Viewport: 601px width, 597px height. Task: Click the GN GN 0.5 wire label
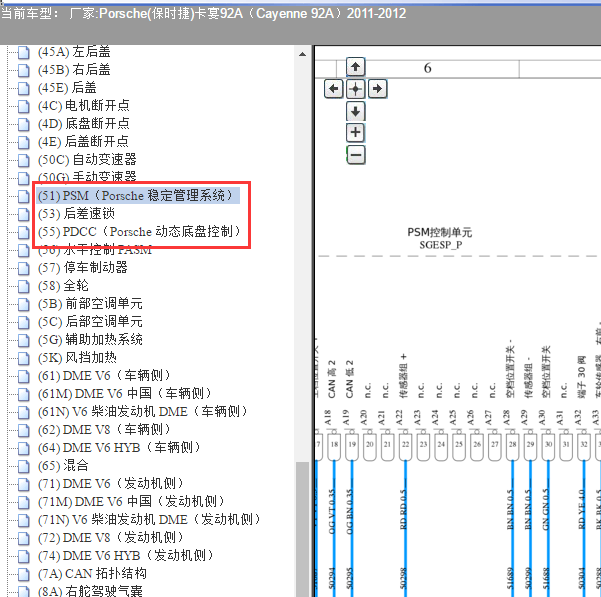pos(546,510)
